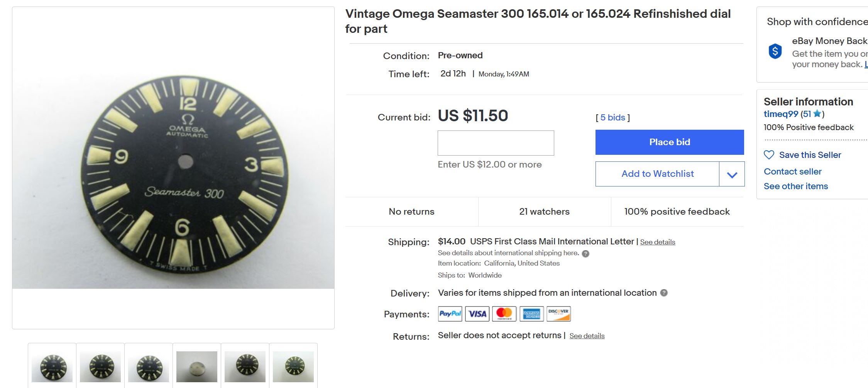The height and width of the screenshot is (388, 868).
Task: Click inside the bid amount input field
Action: [x=496, y=143]
